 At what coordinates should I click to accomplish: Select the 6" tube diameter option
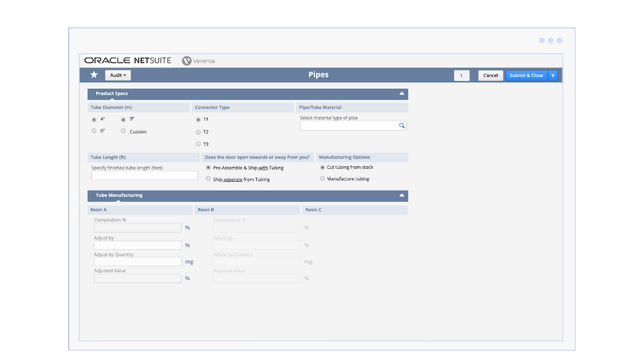click(x=94, y=131)
